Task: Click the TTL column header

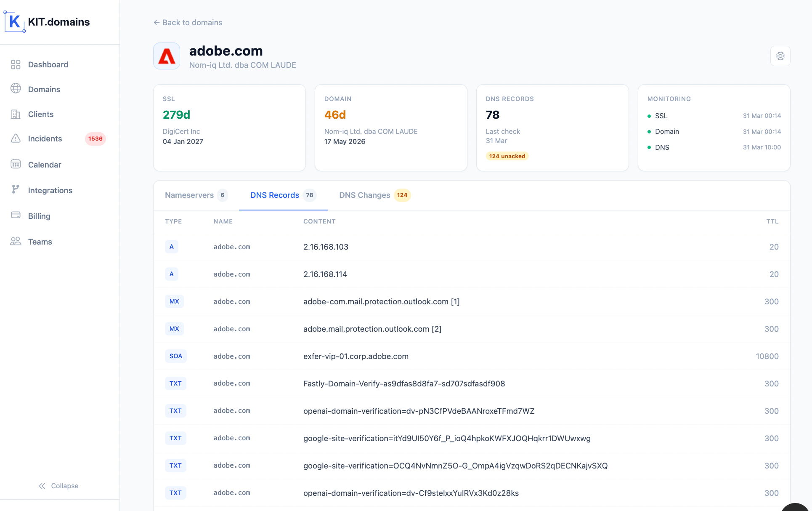Action: [772, 221]
